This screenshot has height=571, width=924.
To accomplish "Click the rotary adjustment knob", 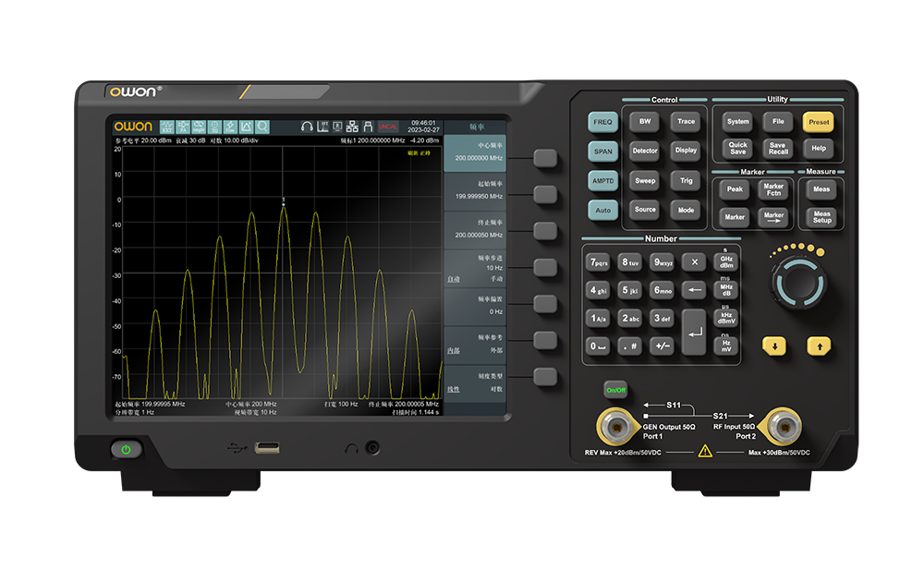I will tap(799, 284).
